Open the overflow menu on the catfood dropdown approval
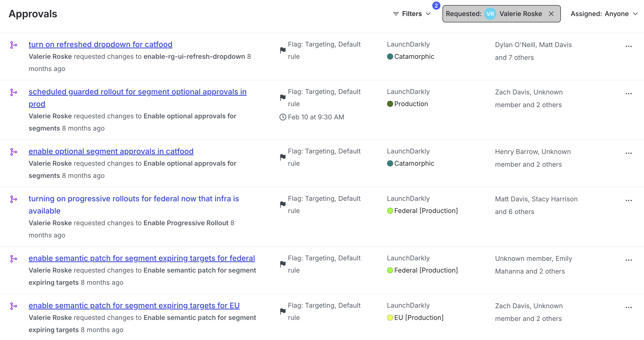This screenshot has width=644, height=340. coord(629,46)
